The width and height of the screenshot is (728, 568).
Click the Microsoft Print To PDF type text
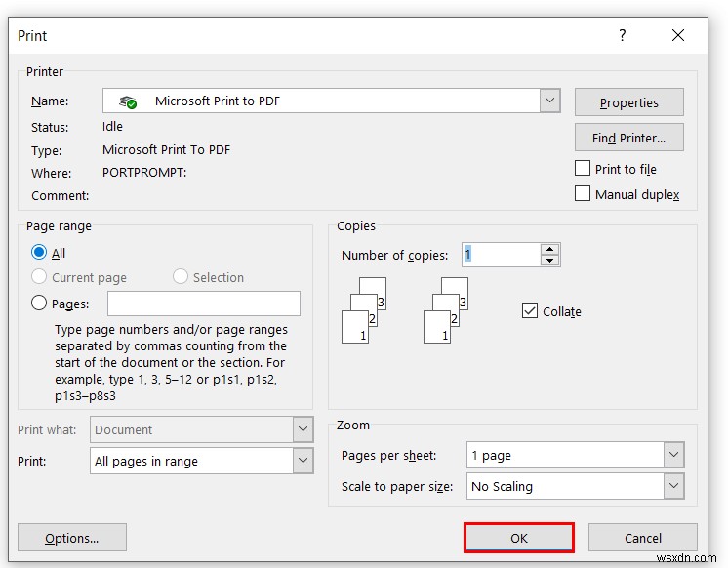166,149
